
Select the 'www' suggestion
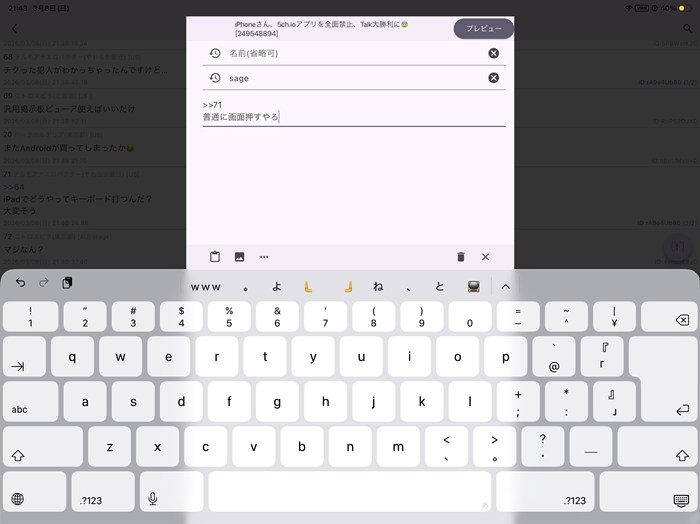tap(205, 286)
